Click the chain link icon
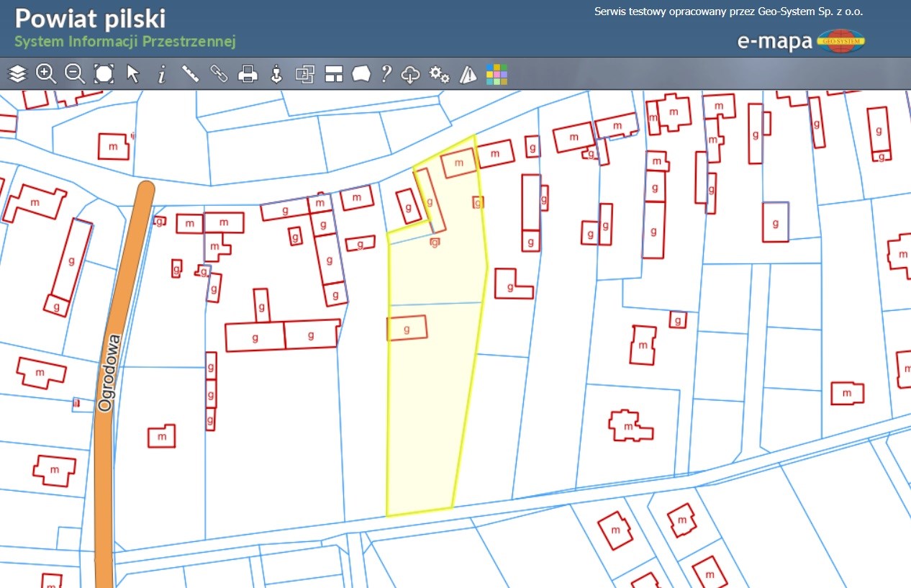Image resolution: width=911 pixels, height=588 pixels. point(219,73)
